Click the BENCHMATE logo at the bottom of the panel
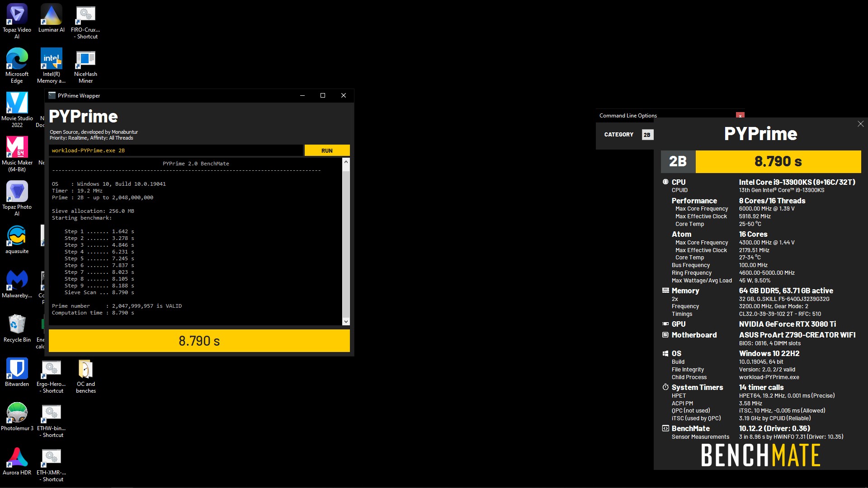 click(x=760, y=455)
